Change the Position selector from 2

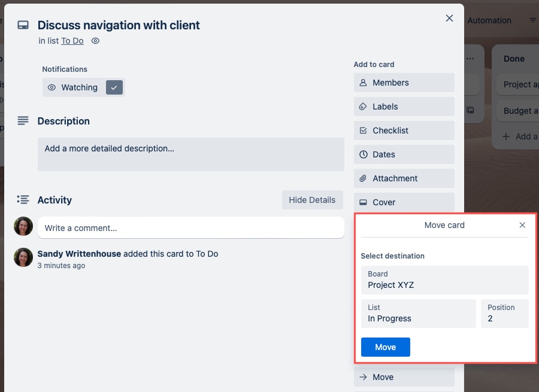[x=504, y=314]
